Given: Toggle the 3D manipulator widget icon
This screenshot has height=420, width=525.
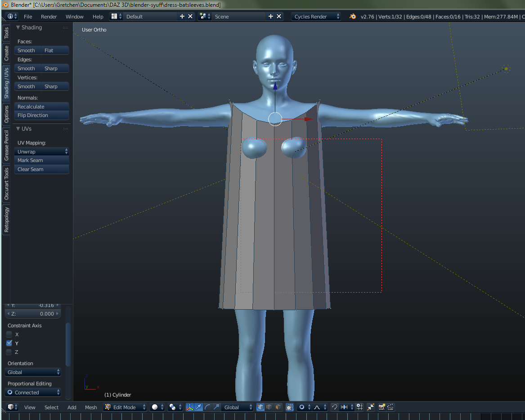Looking at the screenshot, I should click(x=190, y=407).
